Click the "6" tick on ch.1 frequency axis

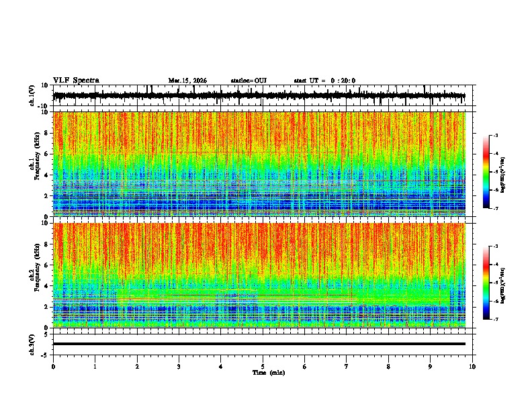coord(47,154)
